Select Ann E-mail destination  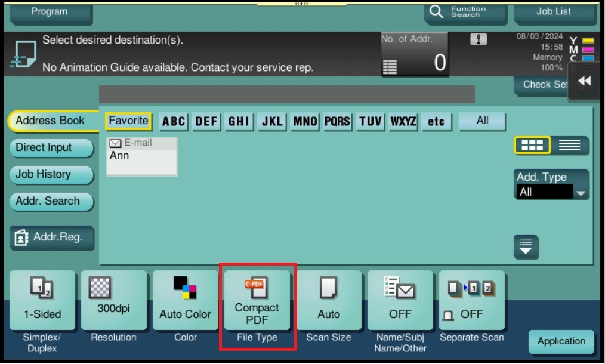pos(141,156)
